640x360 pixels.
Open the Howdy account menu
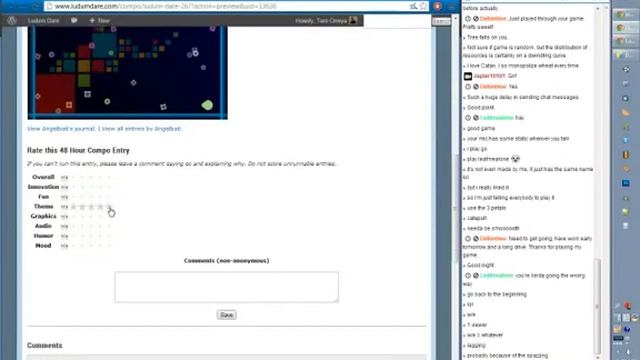(326, 20)
